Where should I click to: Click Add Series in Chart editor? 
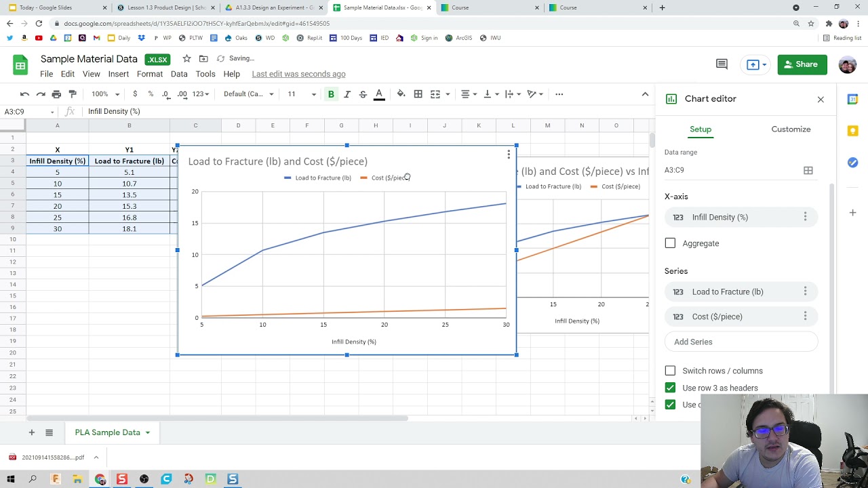pyautogui.click(x=741, y=342)
